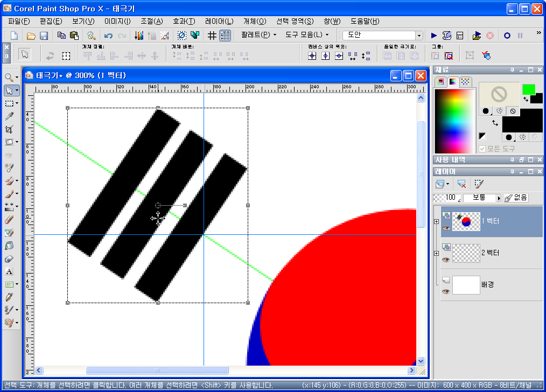
Task: Open the 이미지(I) menu
Action: click(118, 21)
